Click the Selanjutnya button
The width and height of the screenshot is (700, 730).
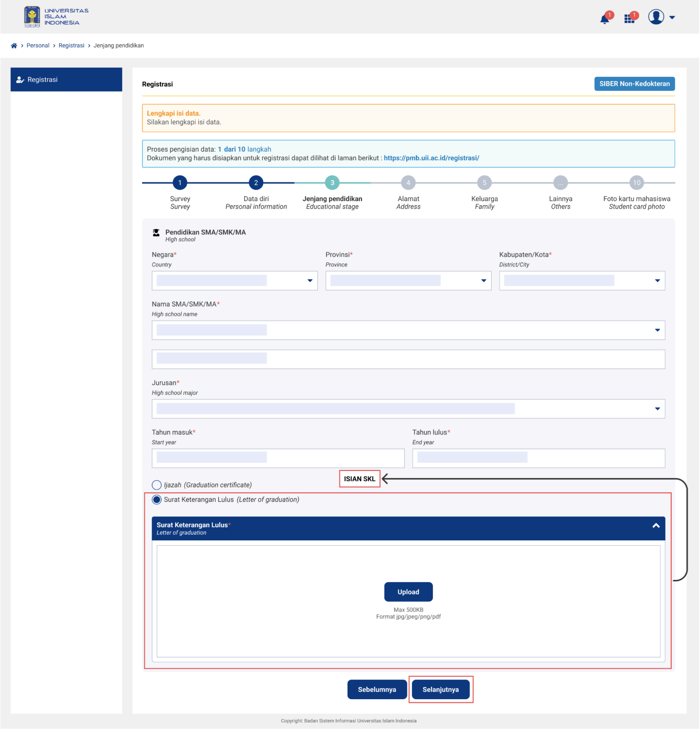(441, 690)
